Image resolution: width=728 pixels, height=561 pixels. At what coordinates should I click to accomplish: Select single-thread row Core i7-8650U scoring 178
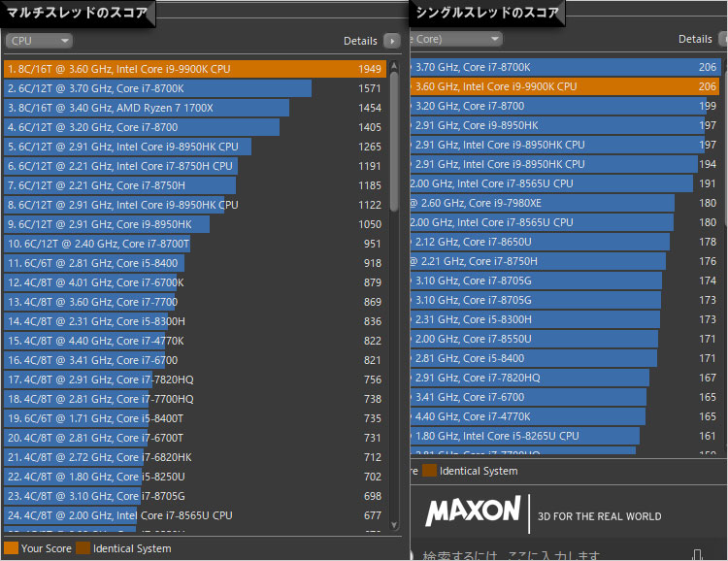click(566, 242)
